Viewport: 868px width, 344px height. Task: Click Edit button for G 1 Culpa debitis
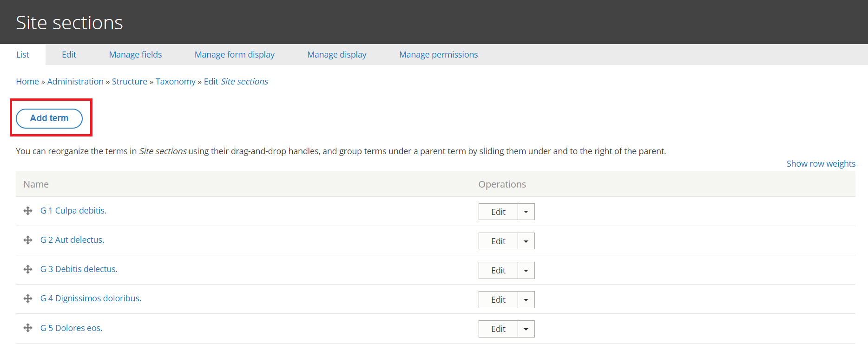pos(498,212)
